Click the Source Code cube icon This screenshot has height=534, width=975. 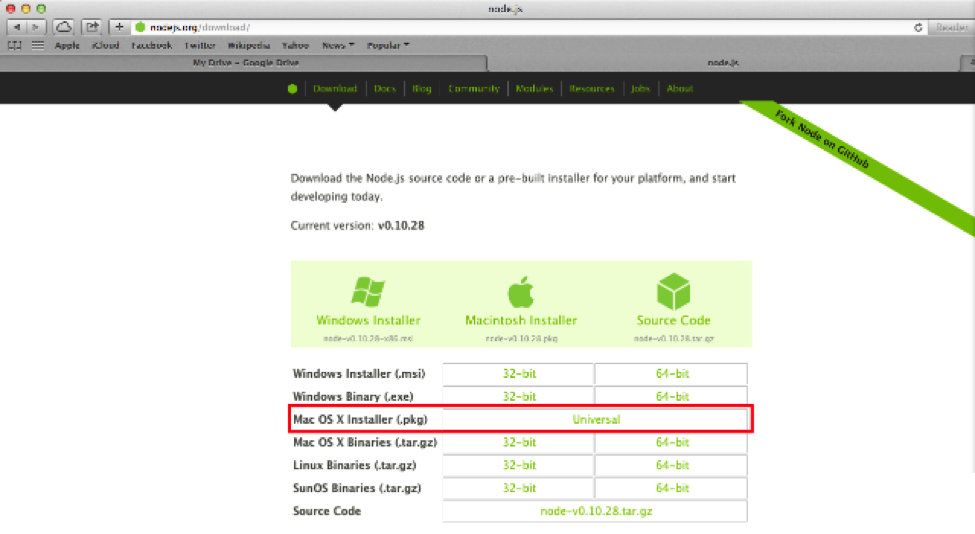(673, 291)
